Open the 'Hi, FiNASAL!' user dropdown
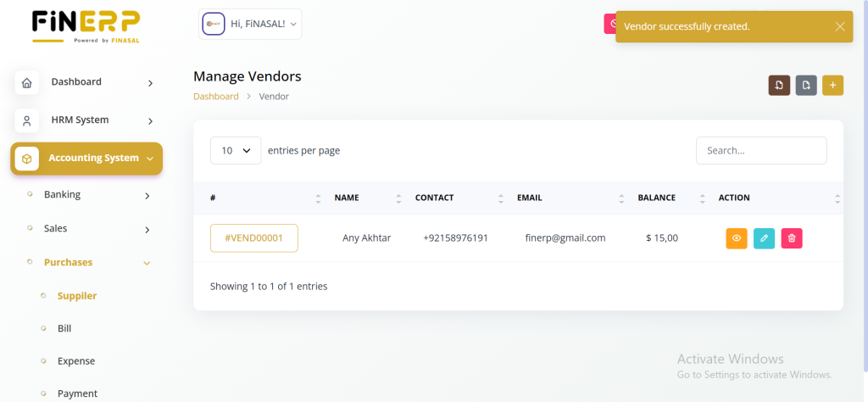This screenshot has width=868, height=402. pyautogui.click(x=250, y=25)
